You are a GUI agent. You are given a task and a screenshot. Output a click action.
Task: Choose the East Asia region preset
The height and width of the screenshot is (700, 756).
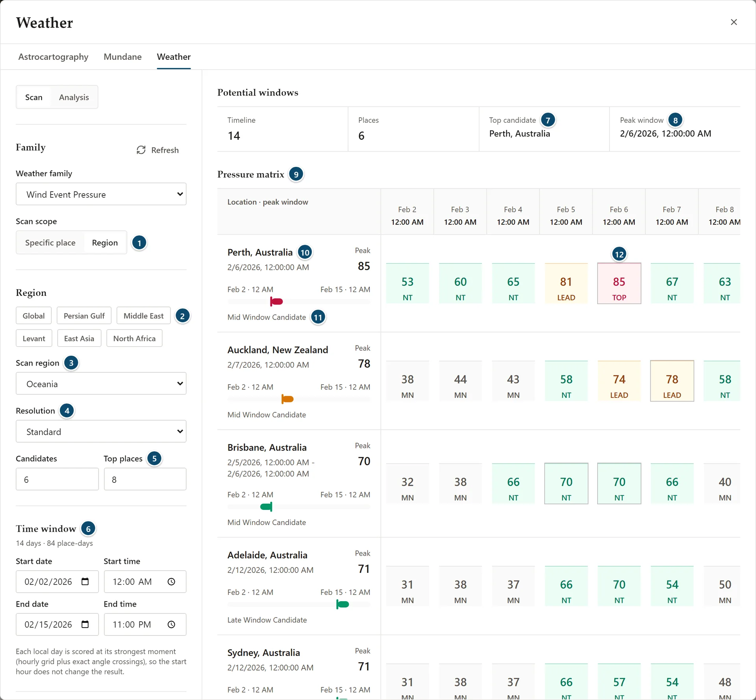click(79, 338)
